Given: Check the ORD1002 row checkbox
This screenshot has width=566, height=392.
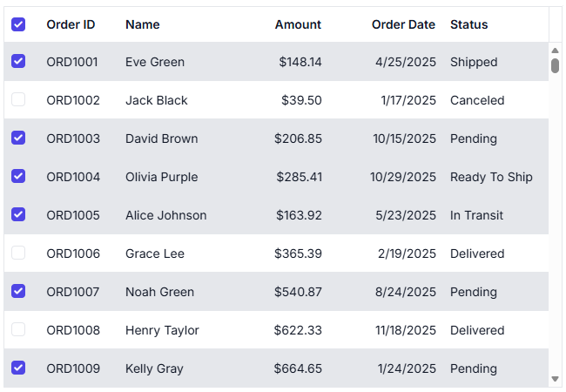Looking at the screenshot, I should point(18,100).
